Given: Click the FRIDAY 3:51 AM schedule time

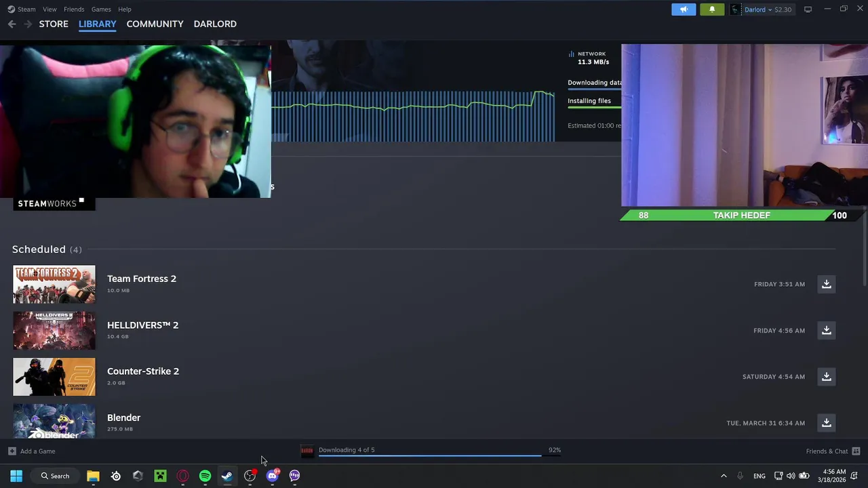Looking at the screenshot, I should coord(779,284).
